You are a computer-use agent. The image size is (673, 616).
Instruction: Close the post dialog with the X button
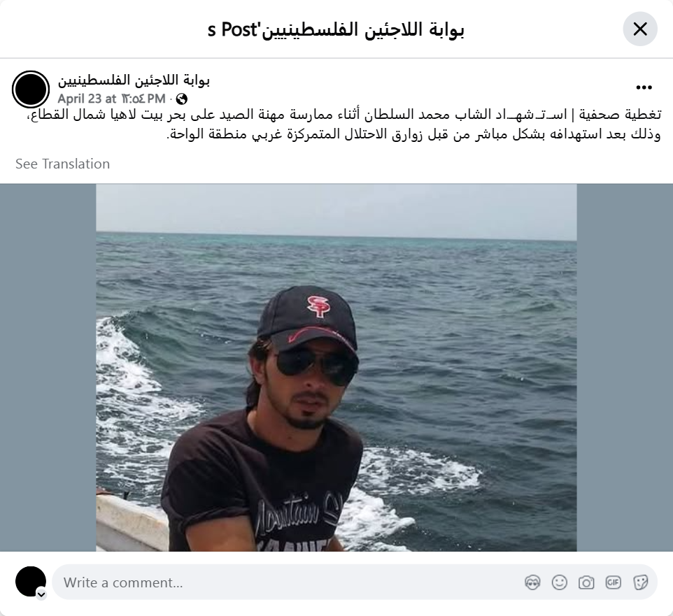pyautogui.click(x=640, y=29)
